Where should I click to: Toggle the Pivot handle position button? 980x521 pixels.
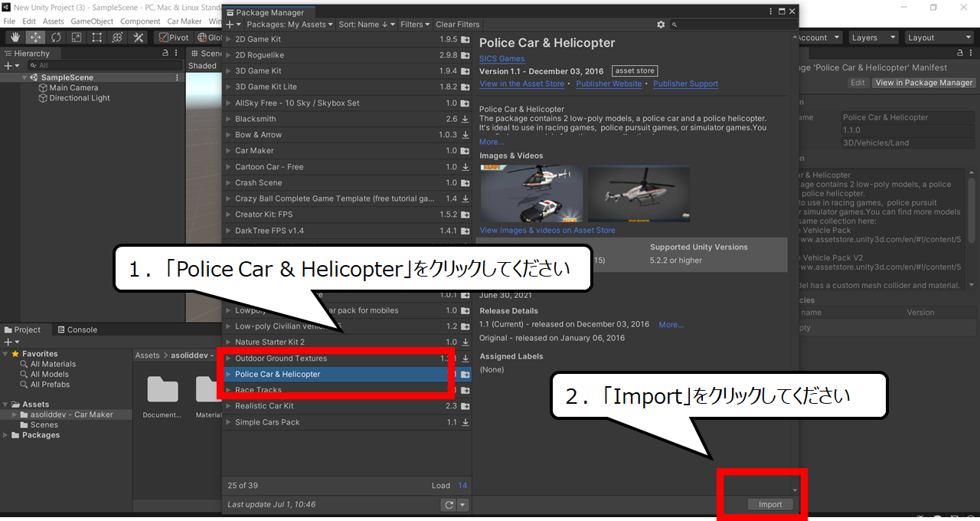tap(173, 38)
